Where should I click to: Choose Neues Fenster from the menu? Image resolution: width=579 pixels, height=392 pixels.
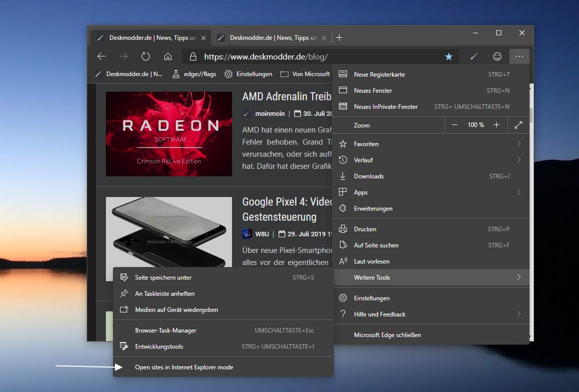(431, 90)
